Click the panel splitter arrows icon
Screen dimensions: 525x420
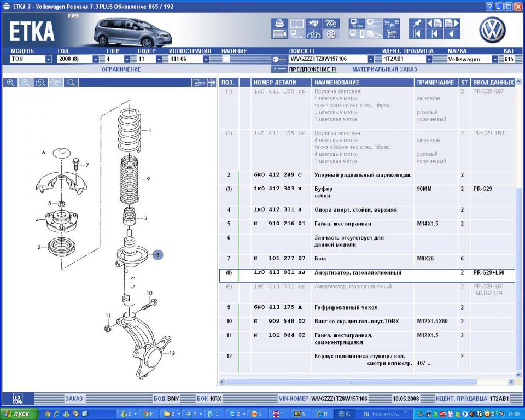[x=212, y=83]
